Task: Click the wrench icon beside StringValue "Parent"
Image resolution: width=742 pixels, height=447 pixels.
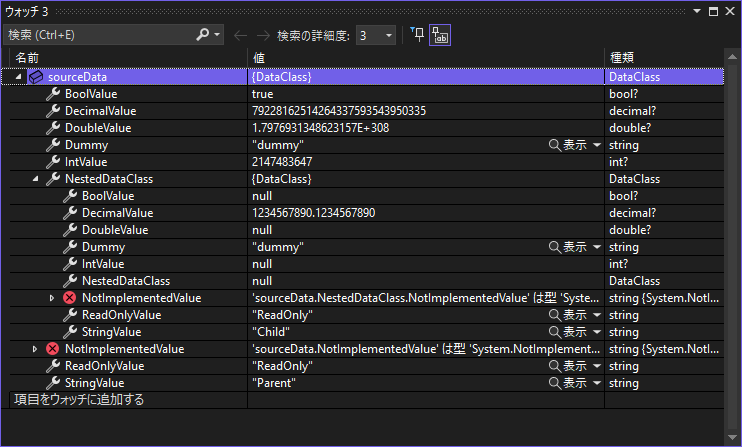Action: click(53, 383)
